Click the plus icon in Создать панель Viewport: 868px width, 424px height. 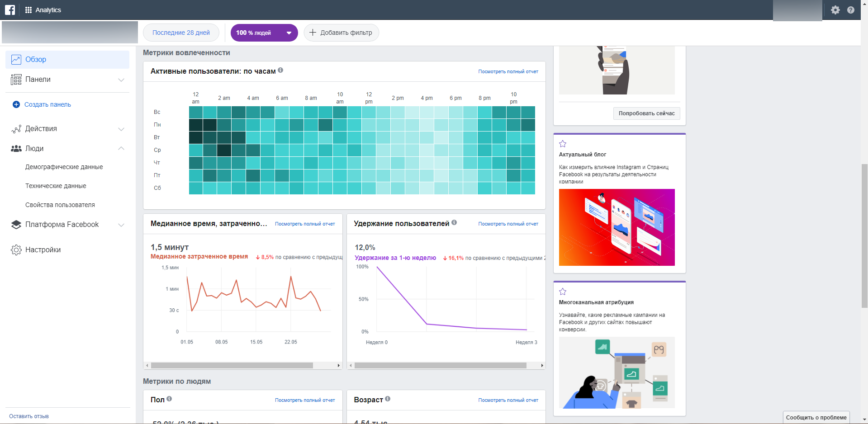pyautogui.click(x=16, y=104)
